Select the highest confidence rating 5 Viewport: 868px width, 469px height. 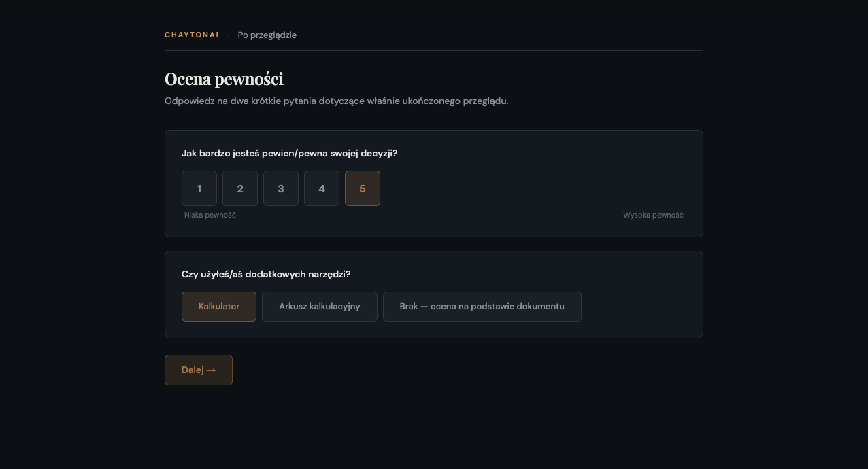pyautogui.click(x=363, y=188)
